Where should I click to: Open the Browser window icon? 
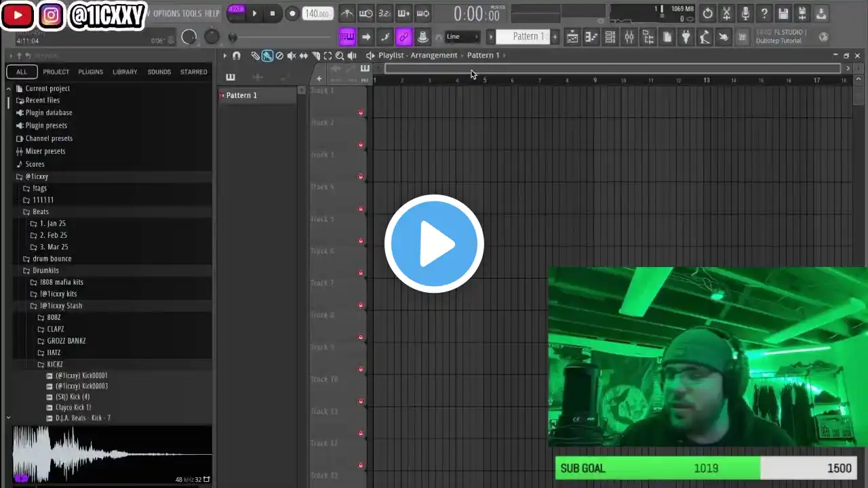point(648,37)
